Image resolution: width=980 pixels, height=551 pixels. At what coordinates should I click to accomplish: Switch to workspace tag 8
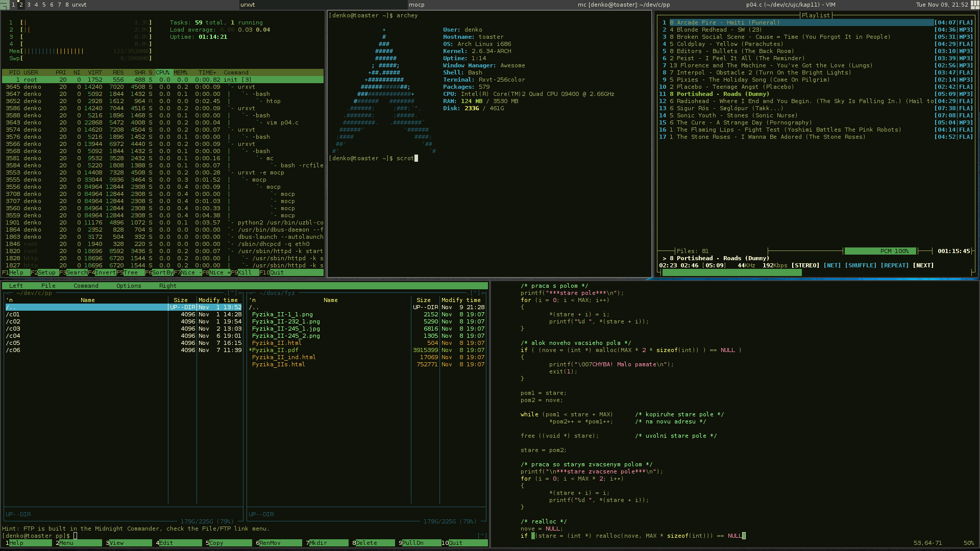click(67, 5)
